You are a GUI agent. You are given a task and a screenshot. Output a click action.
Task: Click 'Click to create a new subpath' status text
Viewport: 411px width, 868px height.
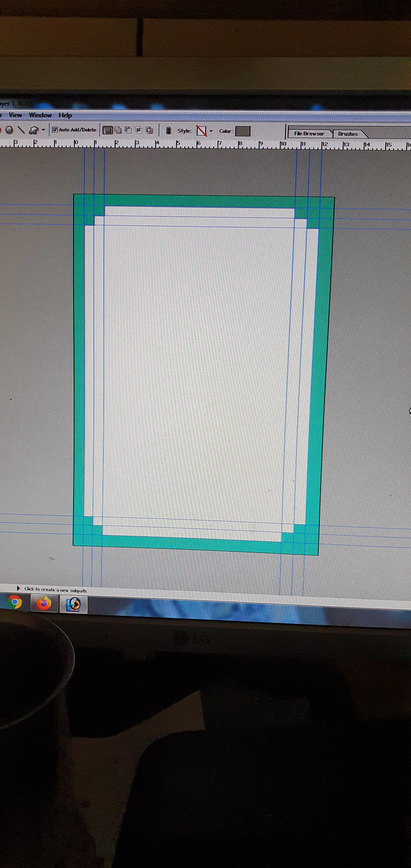pyautogui.click(x=56, y=590)
